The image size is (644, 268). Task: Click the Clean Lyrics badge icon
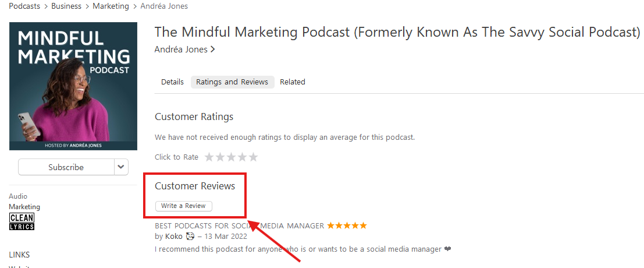tap(22, 221)
